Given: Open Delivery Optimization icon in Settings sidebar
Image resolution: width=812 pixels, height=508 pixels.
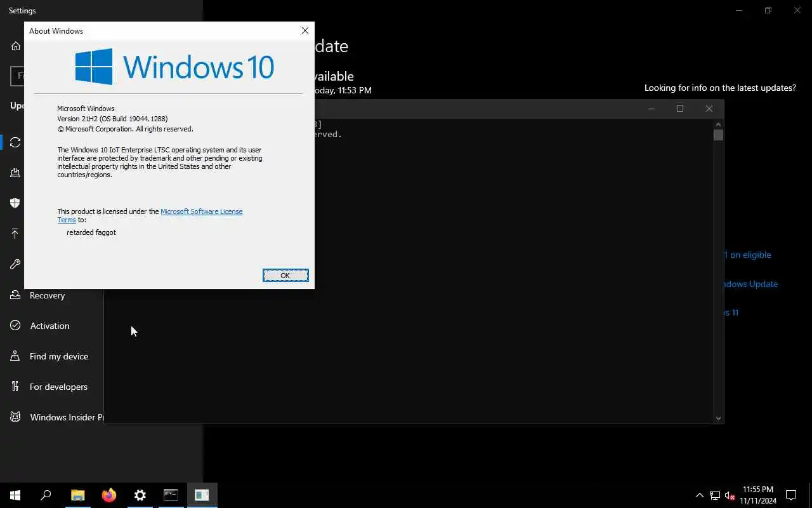Looking at the screenshot, I should pos(15,173).
